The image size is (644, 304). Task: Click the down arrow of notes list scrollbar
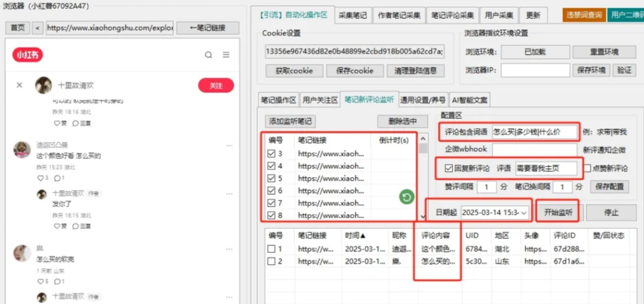[x=423, y=216]
